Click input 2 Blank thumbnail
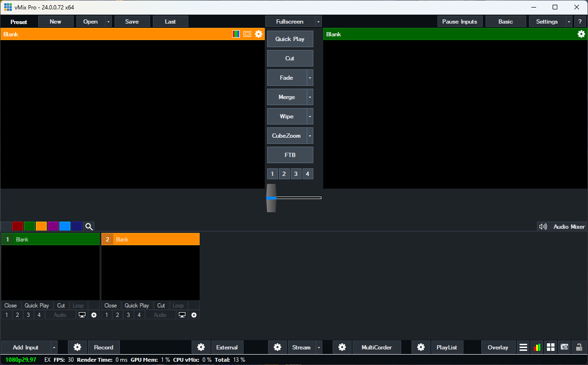 click(x=151, y=273)
